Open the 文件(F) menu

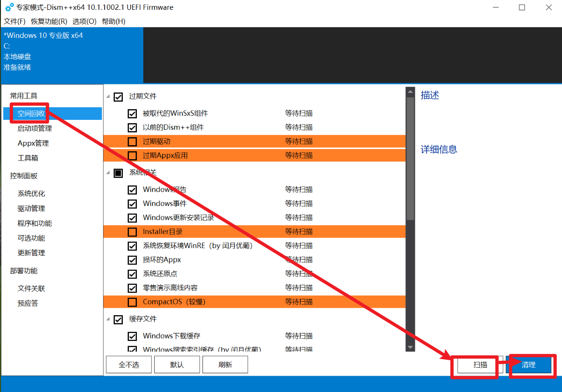(15, 21)
